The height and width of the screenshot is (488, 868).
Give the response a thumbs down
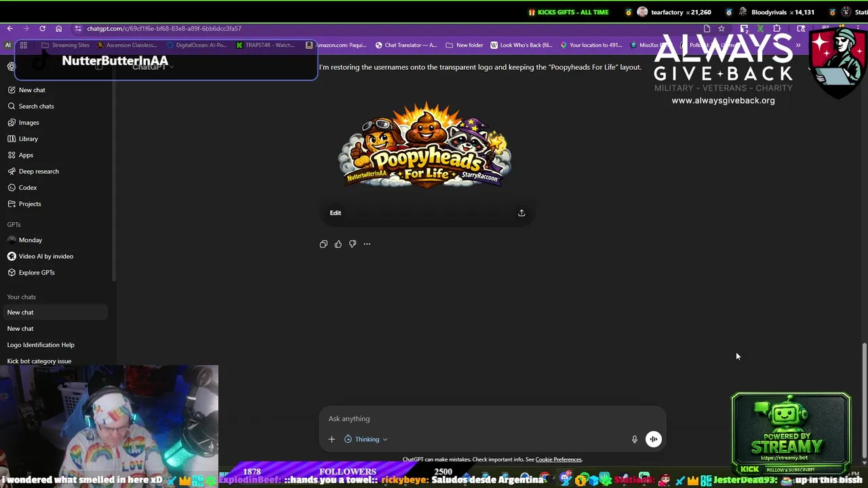click(353, 244)
